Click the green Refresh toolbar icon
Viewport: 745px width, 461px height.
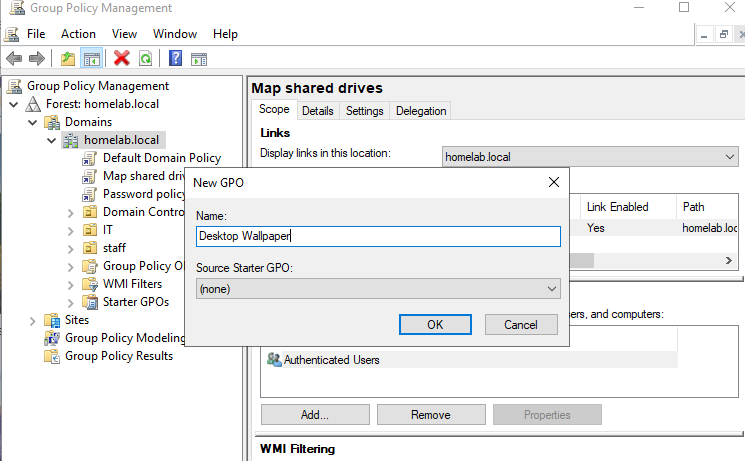146,59
